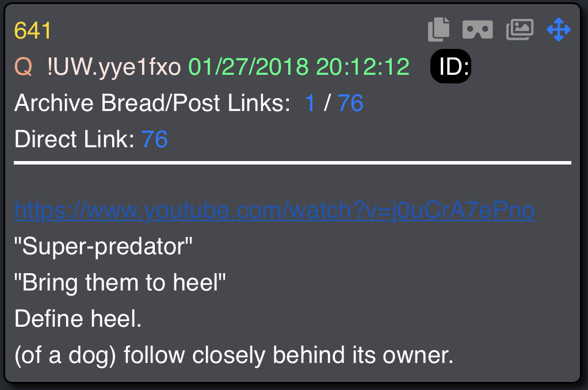Select the blue four-arrow move icon
The image size is (588, 390).
pyautogui.click(x=559, y=29)
